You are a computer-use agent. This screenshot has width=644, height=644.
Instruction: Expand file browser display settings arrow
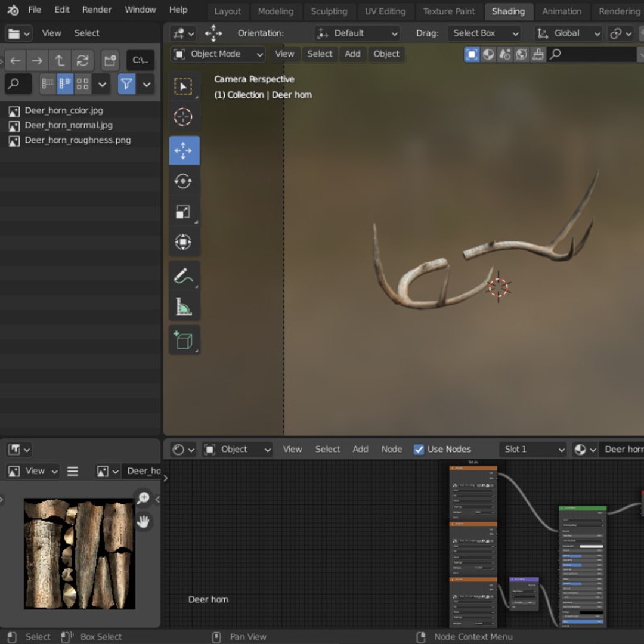(x=103, y=84)
